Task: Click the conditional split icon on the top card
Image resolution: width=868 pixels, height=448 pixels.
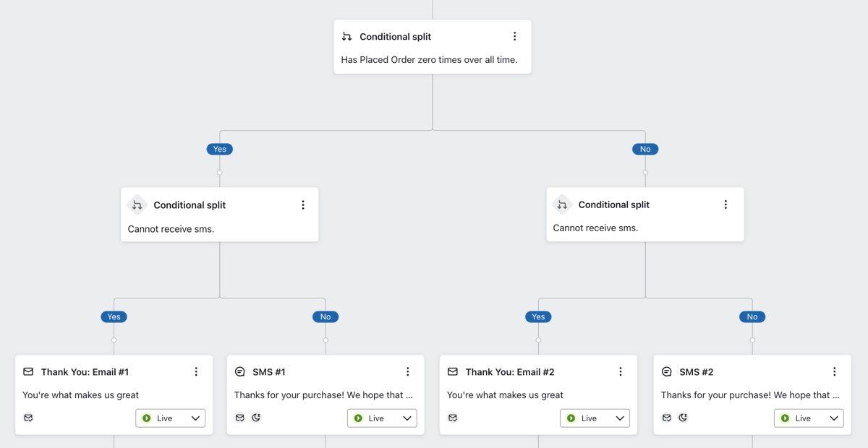Action: coord(346,35)
